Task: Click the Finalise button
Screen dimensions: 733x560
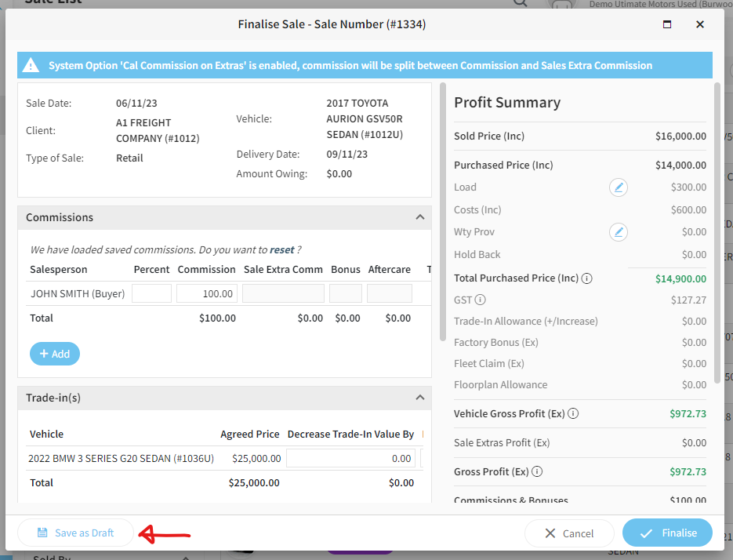Action: click(667, 533)
